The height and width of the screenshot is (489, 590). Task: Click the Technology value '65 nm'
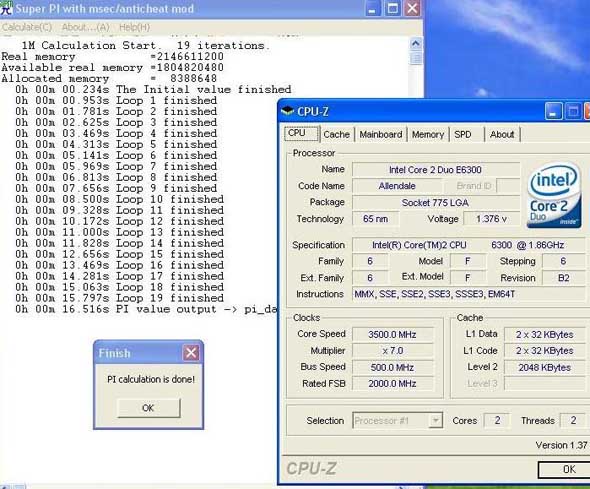376,219
